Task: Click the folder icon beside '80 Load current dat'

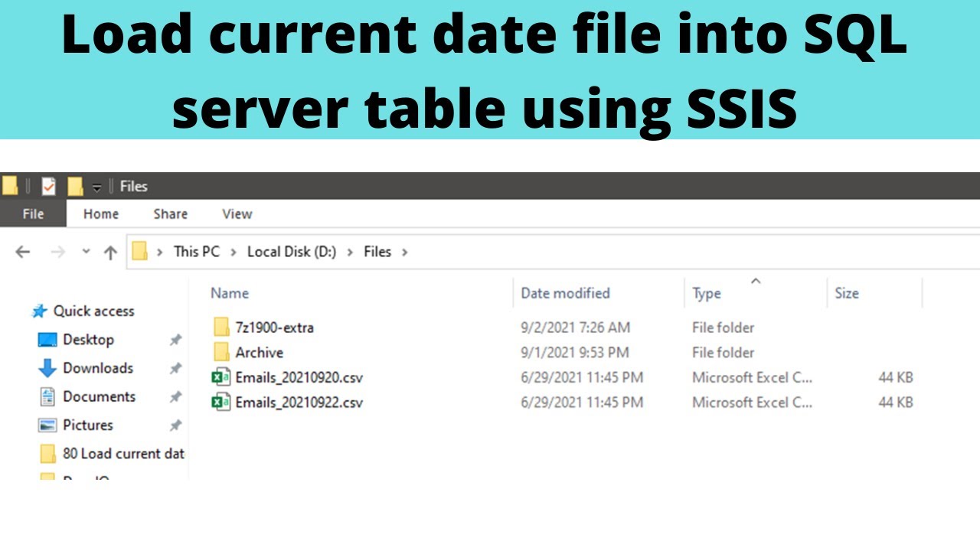Action: click(47, 454)
